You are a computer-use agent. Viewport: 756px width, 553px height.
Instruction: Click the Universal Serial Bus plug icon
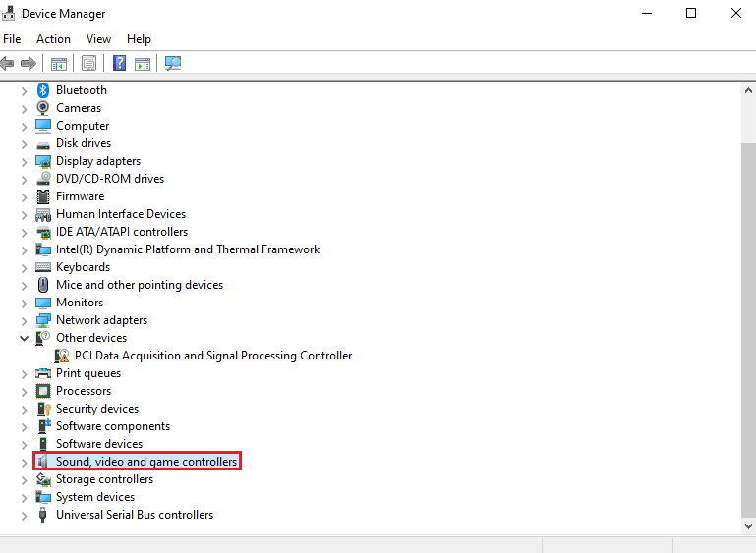(43, 515)
